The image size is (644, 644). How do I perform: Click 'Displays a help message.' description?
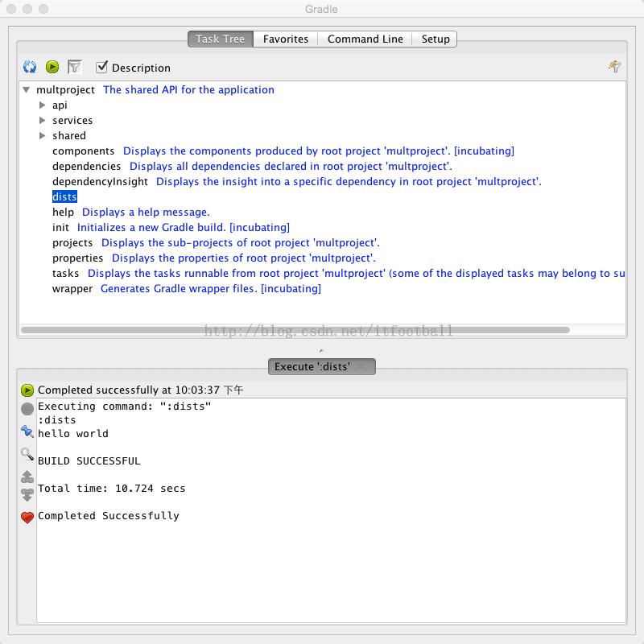(x=146, y=213)
